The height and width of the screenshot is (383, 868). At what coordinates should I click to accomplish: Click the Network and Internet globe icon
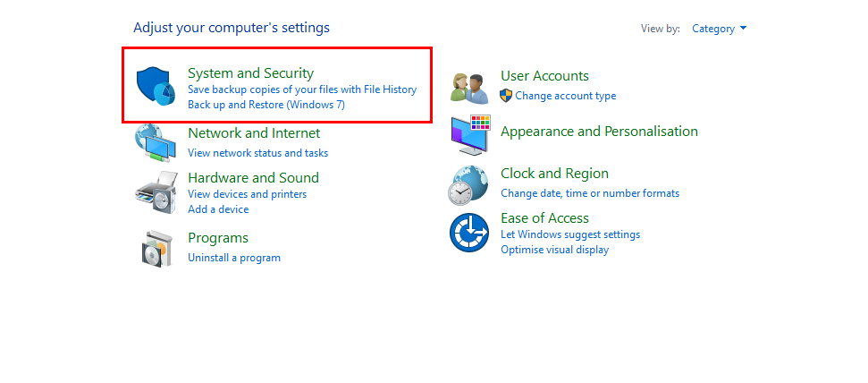point(155,141)
